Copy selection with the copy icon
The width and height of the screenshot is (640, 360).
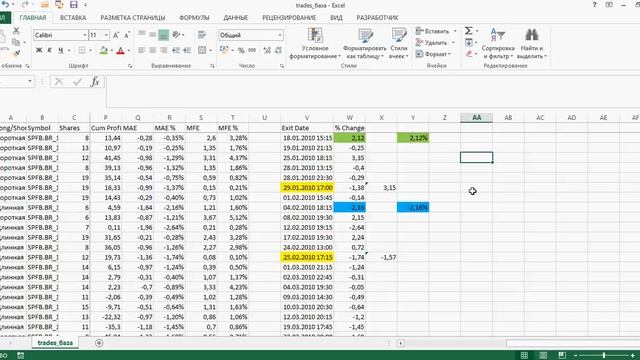tap(16, 42)
